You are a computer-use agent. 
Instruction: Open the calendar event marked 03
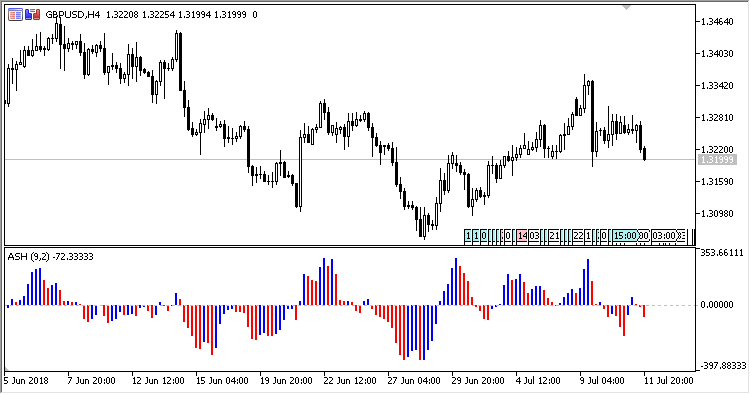click(534, 236)
